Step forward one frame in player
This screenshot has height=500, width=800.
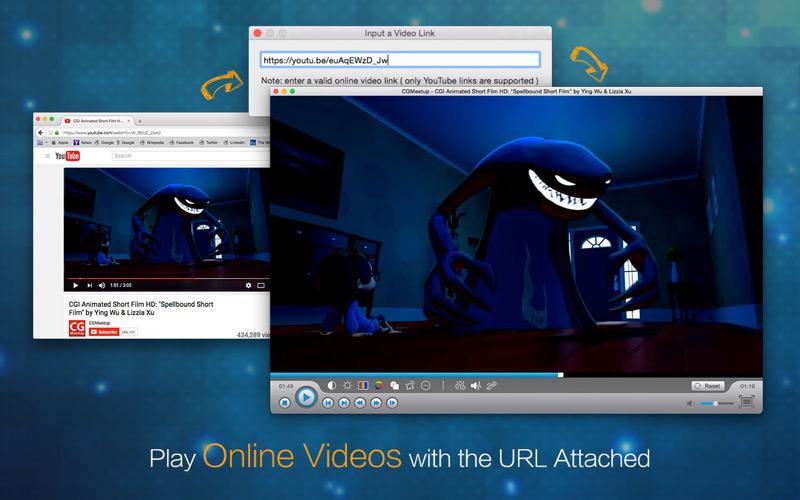pyautogui.click(x=392, y=403)
